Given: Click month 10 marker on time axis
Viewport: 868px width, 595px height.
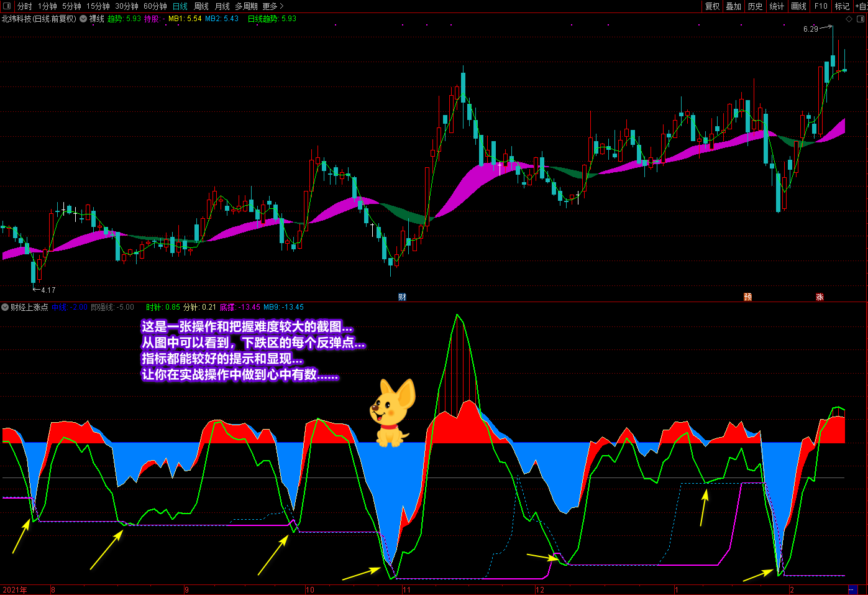Looking at the screenshot, I should [x=310, y=590].
